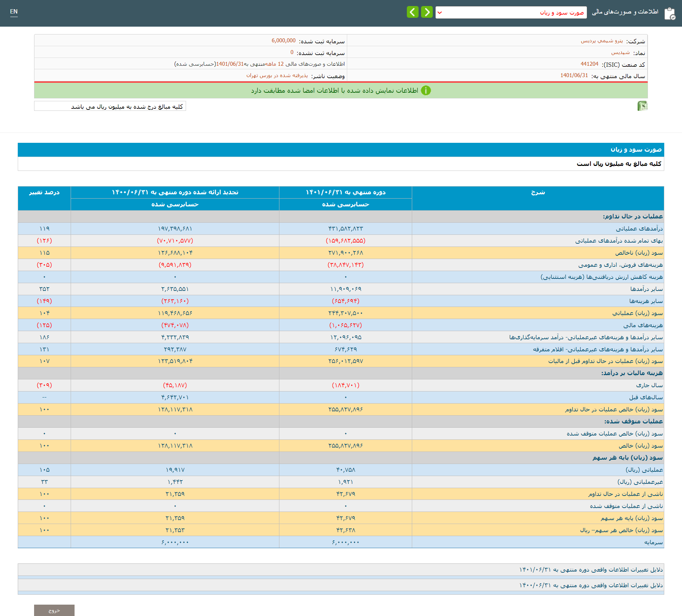Click the percent change ۳۵۲ for other income
This screenshot has height=616, width=682.
(x=44, y=289)
